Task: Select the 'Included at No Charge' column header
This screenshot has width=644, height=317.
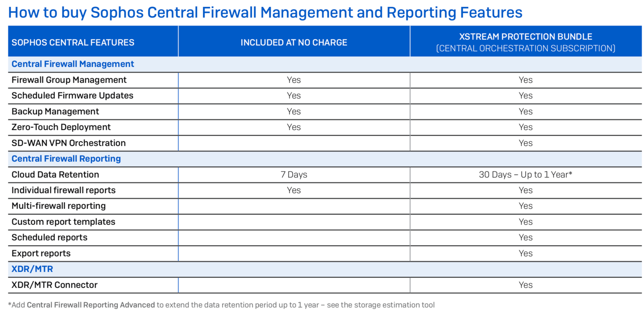Action: [294, 42]
